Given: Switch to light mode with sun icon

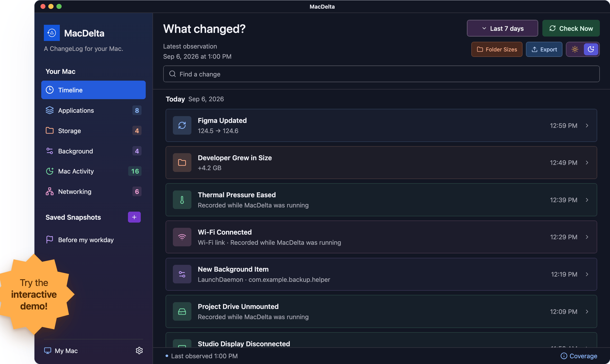Looking at the screenshot, I should click(x=575, y=49).
